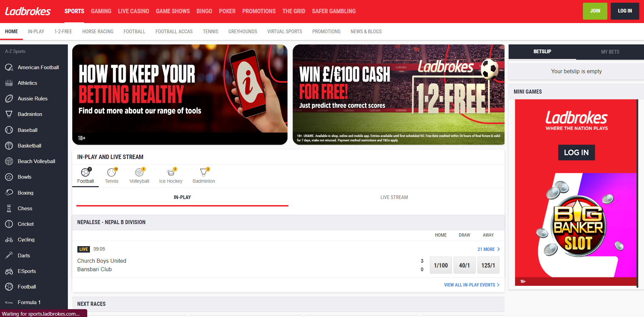Image resolution: width=644 pixels, height=317 pixels.
Task: Open the Promotions nav tab
Action: pyautogui.click(x=326, y=32)
